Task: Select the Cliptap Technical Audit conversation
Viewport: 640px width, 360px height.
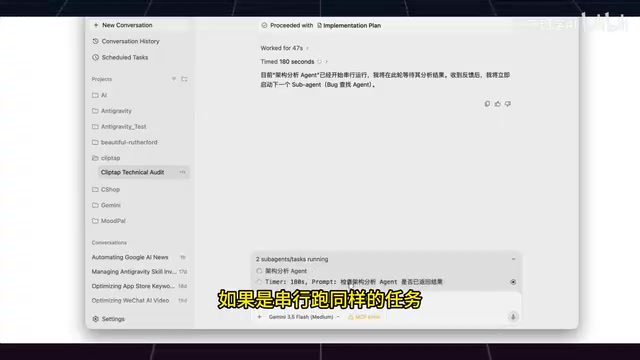Action: tap(132, 172)
